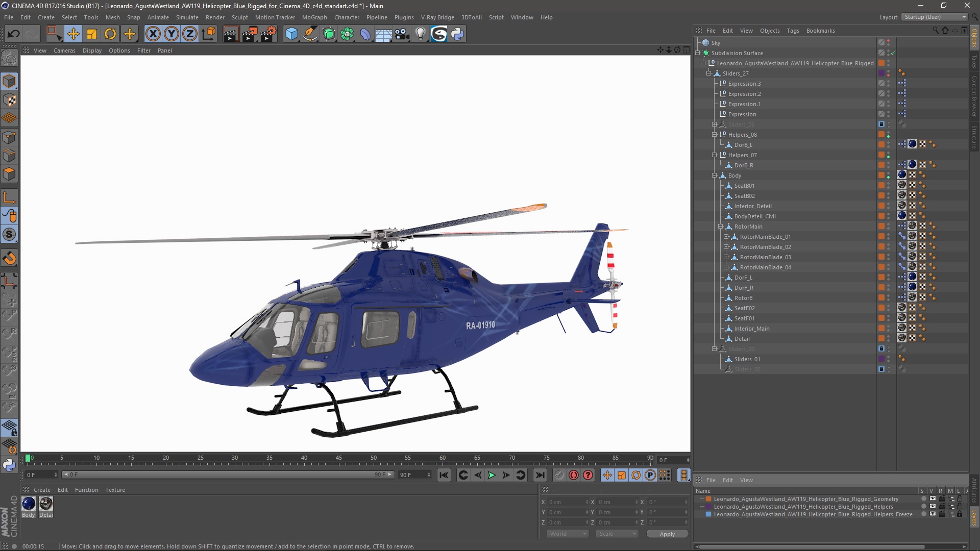This screenshot has height=551, width=980.
Task: Select the Body material swatch
Action: (29, 504)
